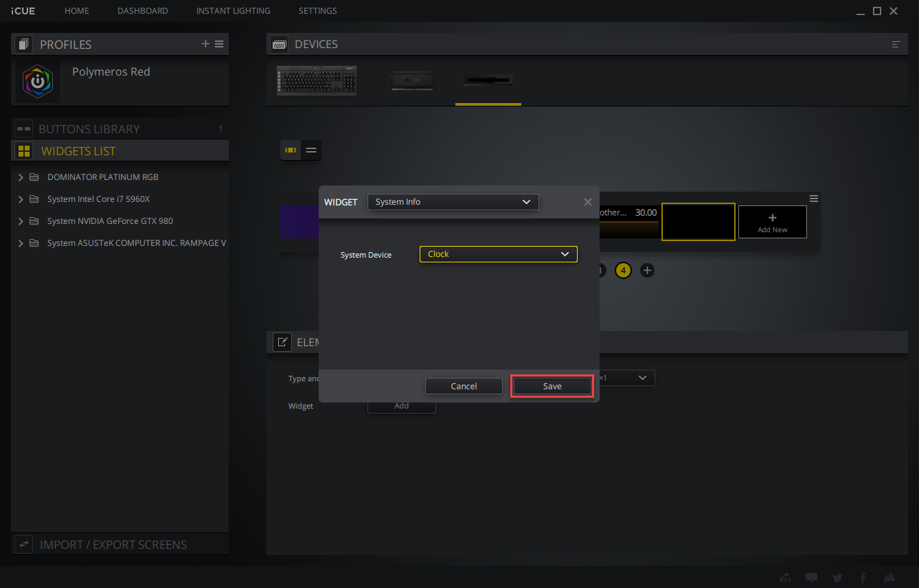
Task: Open the SETTINGS menu
Action: pos(318,11)
